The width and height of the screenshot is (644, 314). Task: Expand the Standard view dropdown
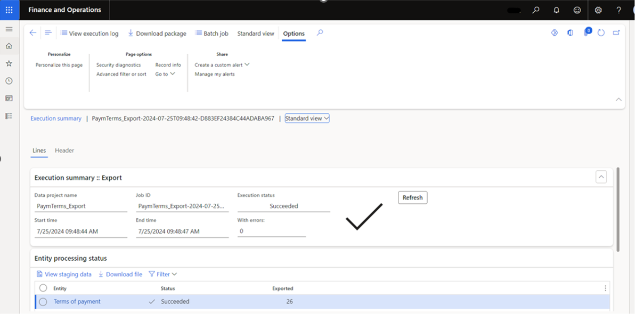pyautogui.click(x=307, y=118)
